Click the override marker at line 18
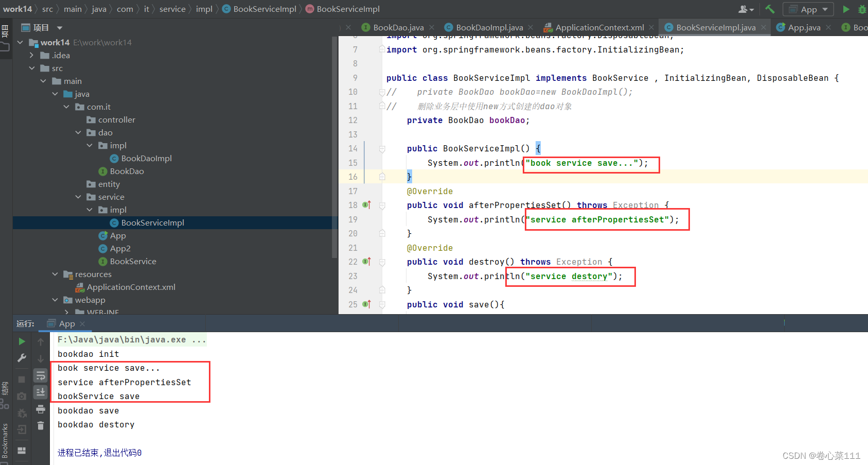This screenshot has width=868, height=465. pos(366,205)
